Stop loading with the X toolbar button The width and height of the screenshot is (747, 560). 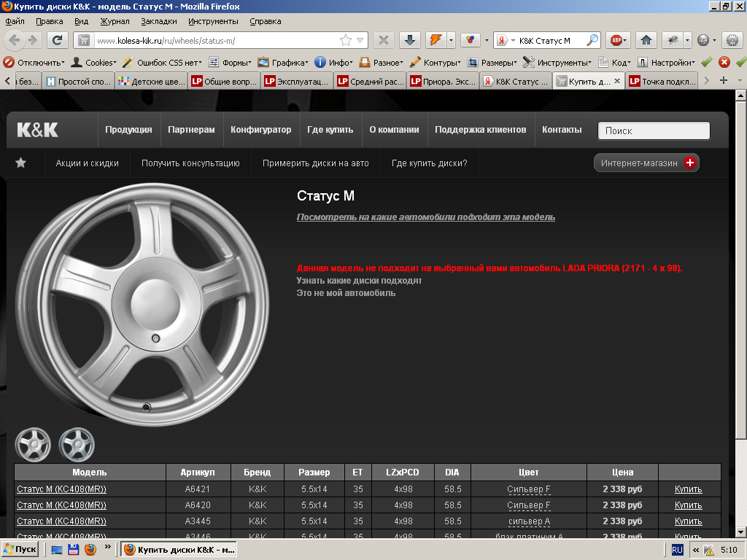[383, 41]
